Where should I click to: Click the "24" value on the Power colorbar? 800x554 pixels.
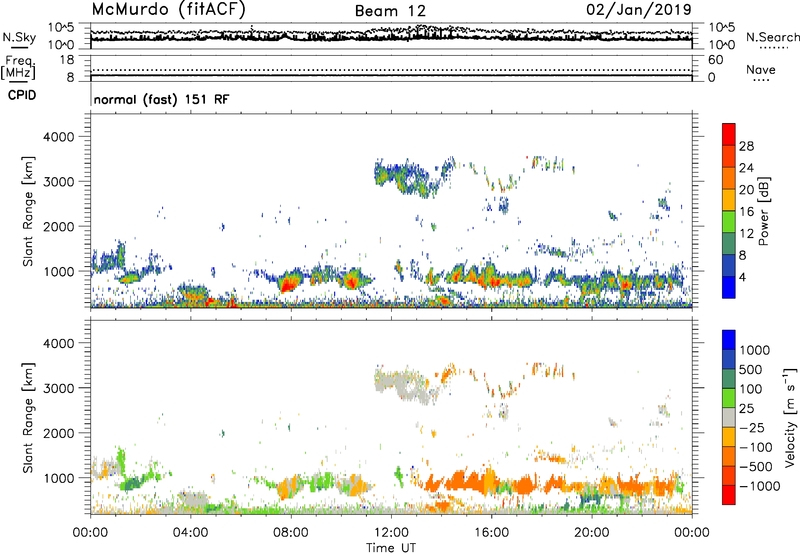click(x=746, y=168)
